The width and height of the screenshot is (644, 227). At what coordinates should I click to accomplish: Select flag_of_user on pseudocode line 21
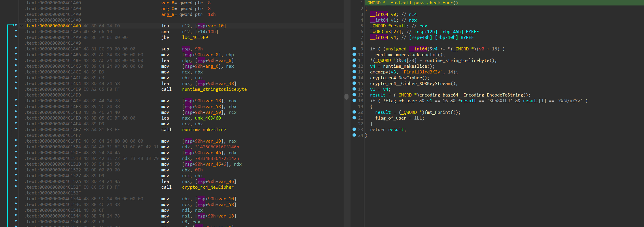click(x=391, y=118)
